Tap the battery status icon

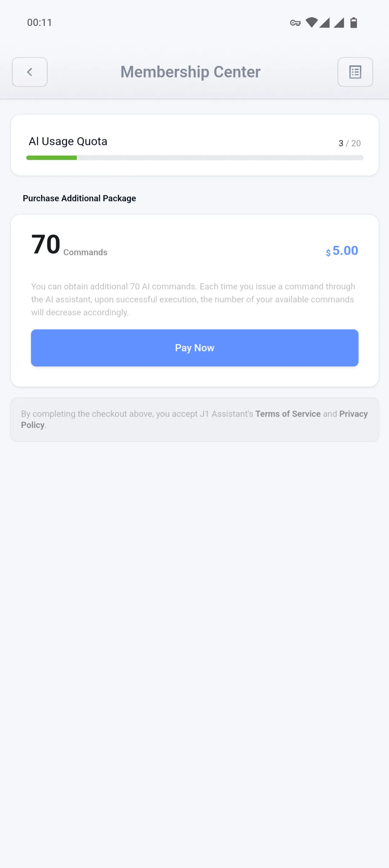pyautogui.click(x=354, y=23)
